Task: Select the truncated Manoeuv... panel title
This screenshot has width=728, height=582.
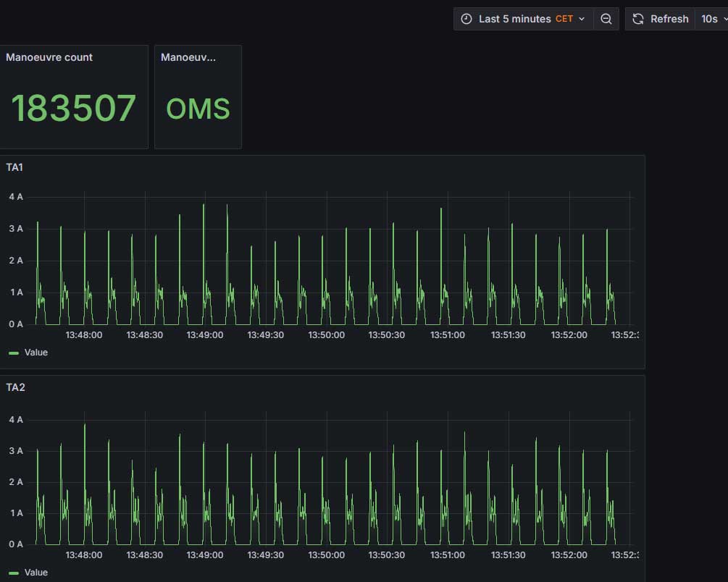Action: [x=188, y=57]
